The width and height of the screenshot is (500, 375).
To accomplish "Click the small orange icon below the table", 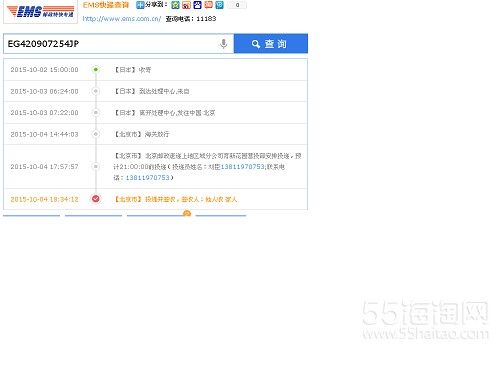I will click(x=187, y=213).
